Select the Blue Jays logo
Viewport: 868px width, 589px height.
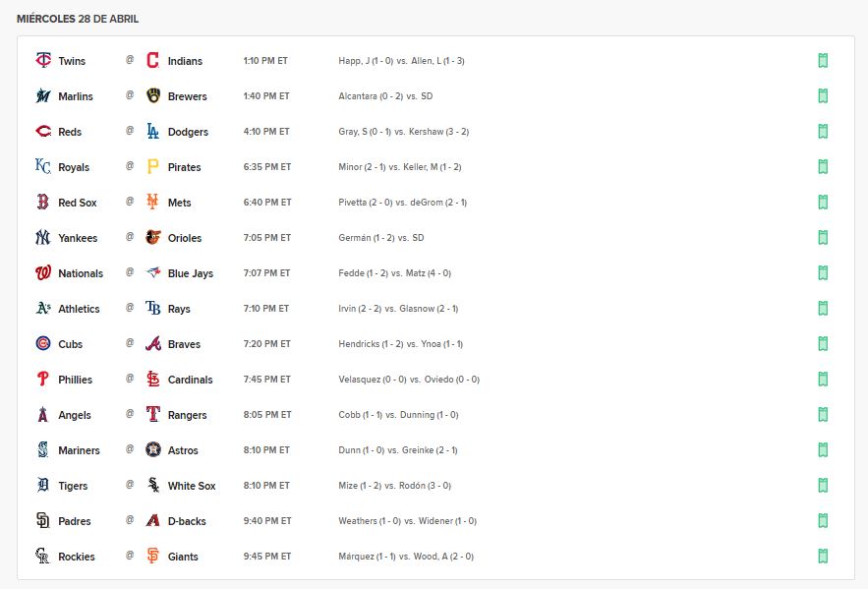pyautogui.click(x=153, y=272)
